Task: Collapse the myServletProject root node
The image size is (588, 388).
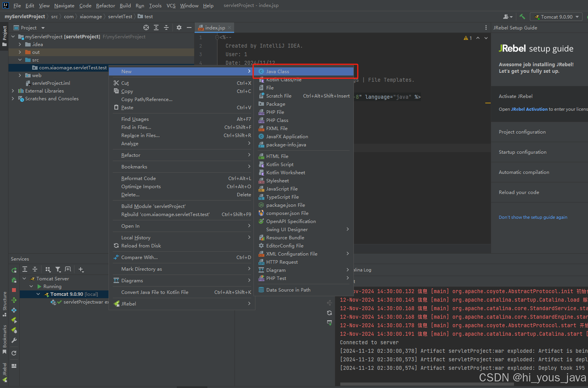Action: pos(13,36)
